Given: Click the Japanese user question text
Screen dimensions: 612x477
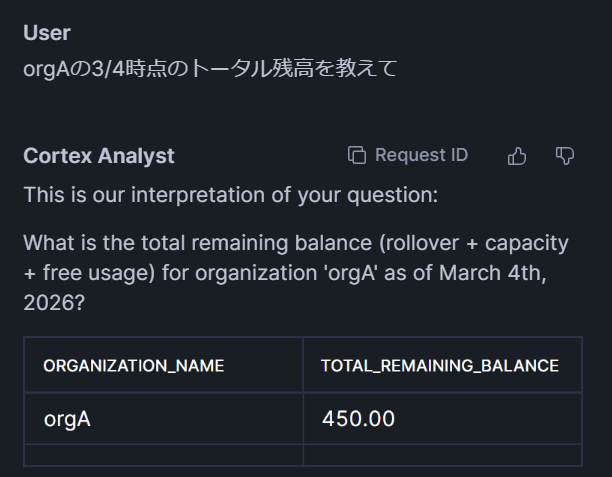Looking at the screenshot, I should [x=210, y=68].
